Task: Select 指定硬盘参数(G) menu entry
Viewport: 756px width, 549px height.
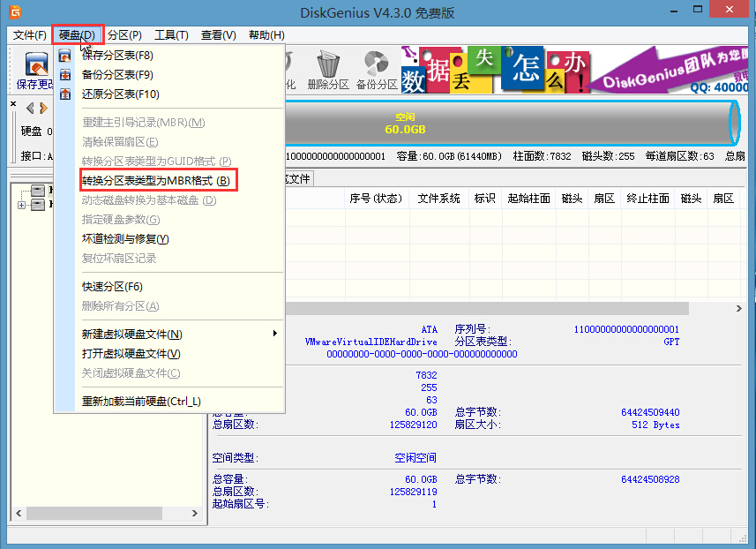Action: (168, 220)
